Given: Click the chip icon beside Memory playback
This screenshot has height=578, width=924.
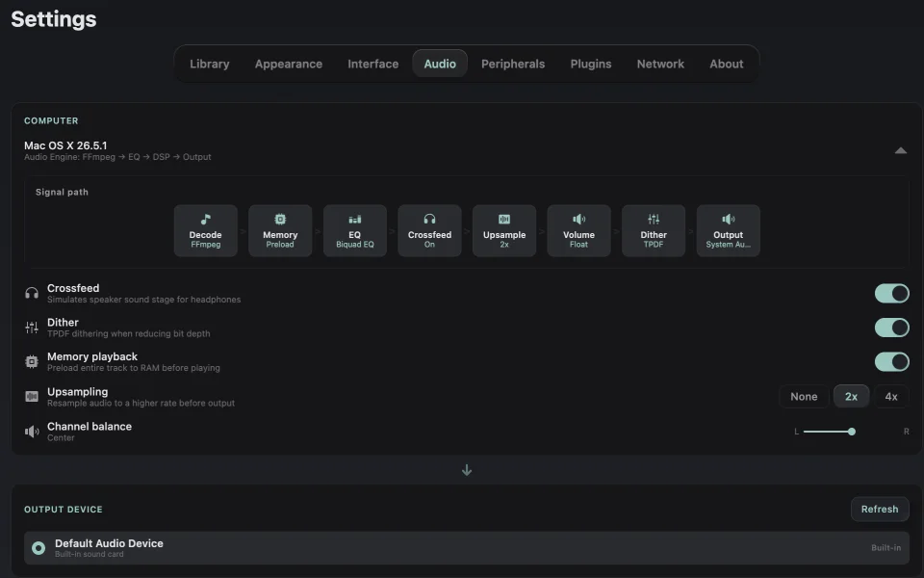Looking at the screenshot, I should (x=32, y=361).
